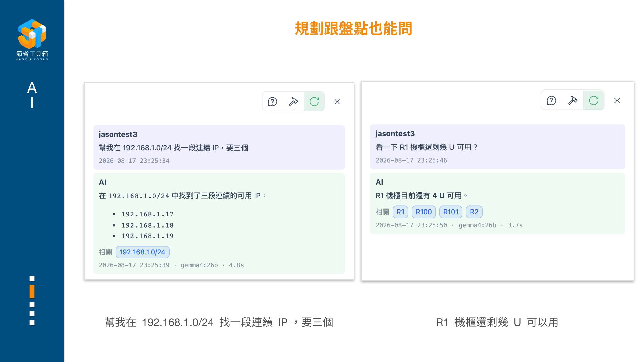Close the right chat panel with X
This screenshot has width=644, height=362.
point(617,100)
